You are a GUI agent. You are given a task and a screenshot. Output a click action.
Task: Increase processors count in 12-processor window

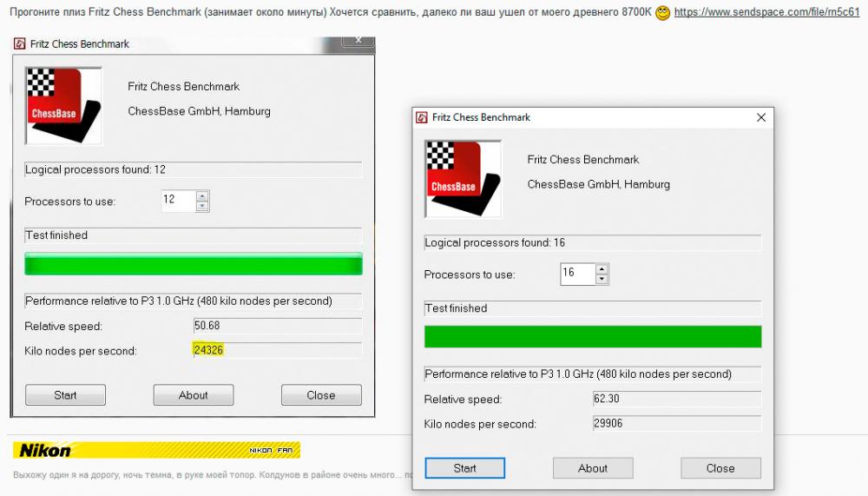tap(202, 196)
